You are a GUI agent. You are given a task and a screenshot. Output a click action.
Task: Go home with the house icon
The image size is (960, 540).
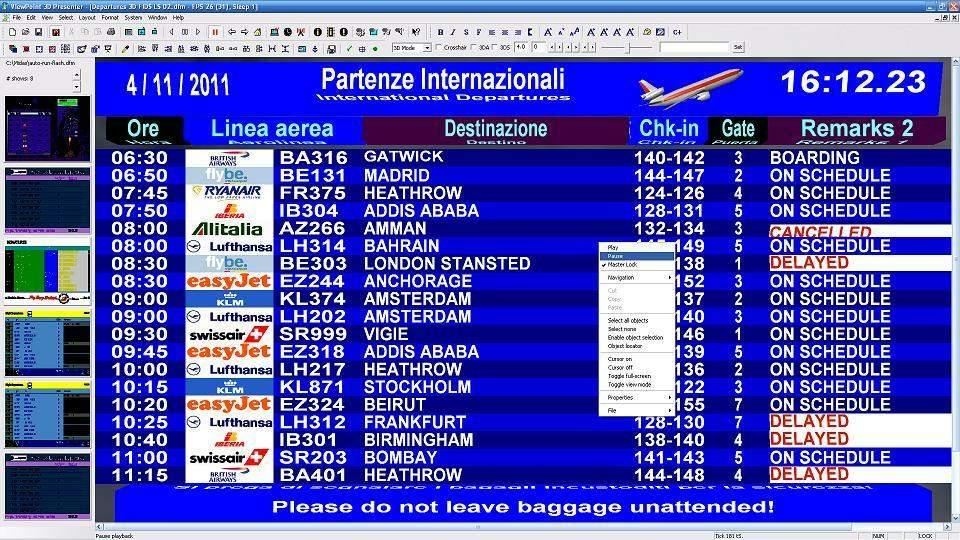click(x=258, y=32)
